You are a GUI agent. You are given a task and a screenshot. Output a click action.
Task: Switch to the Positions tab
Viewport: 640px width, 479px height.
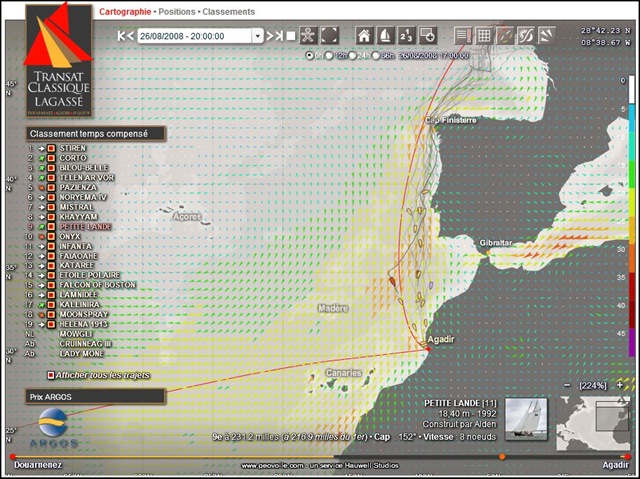177,12
